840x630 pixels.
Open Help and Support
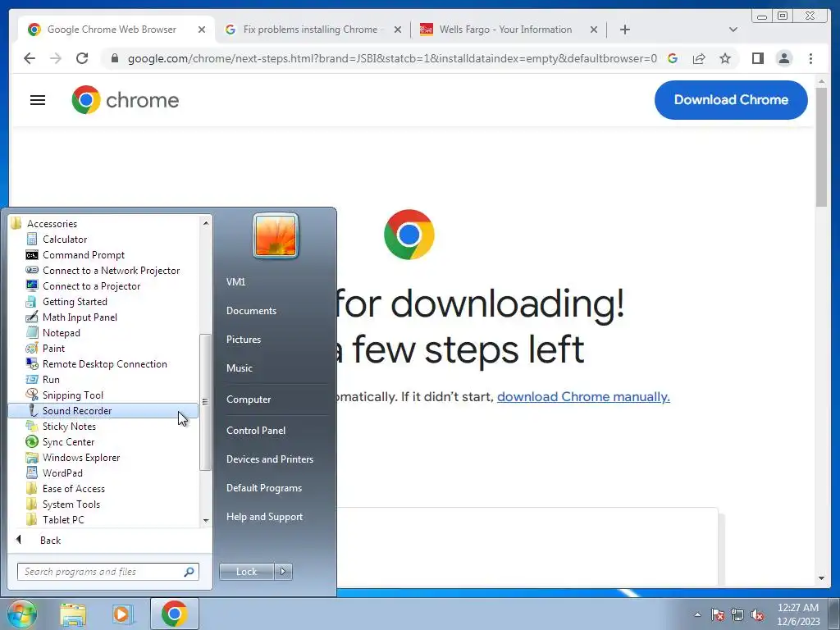pyautogui.click(x=264, y=517)
